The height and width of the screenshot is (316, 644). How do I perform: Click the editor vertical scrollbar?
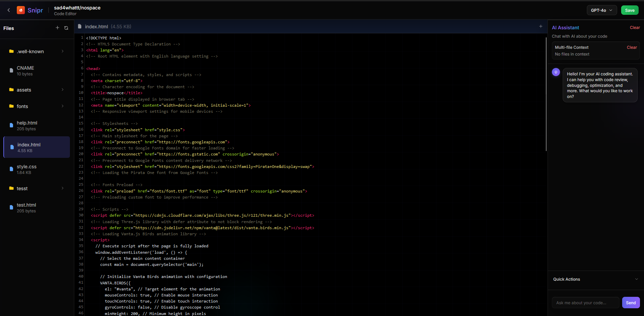coord(546,94)
